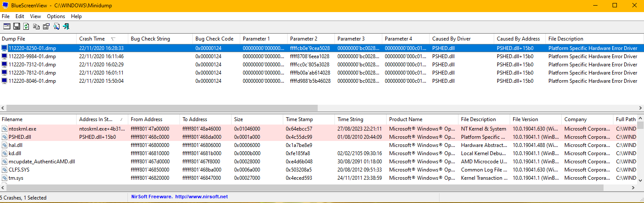
Task: Click From Address fffff801`467d0000
Action: click(150, 162)
